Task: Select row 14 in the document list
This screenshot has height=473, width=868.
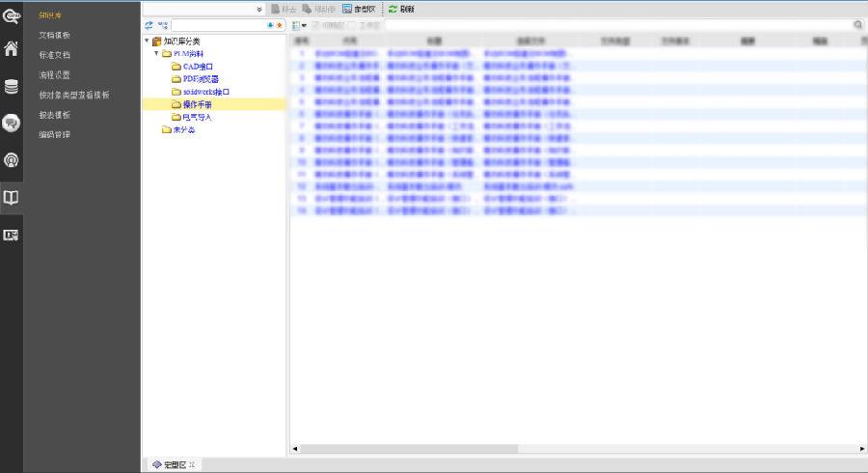Action: click(x=579, y=210)
